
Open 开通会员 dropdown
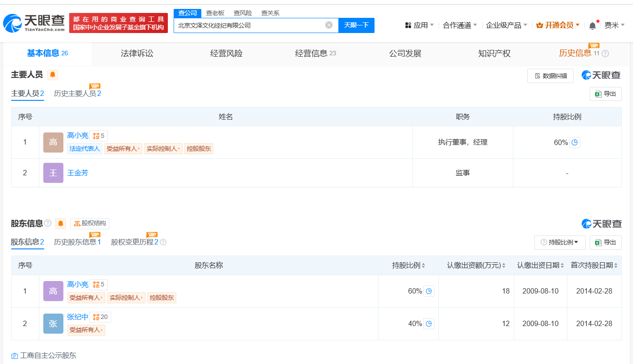pyautogui.click(x=558, y=25)
